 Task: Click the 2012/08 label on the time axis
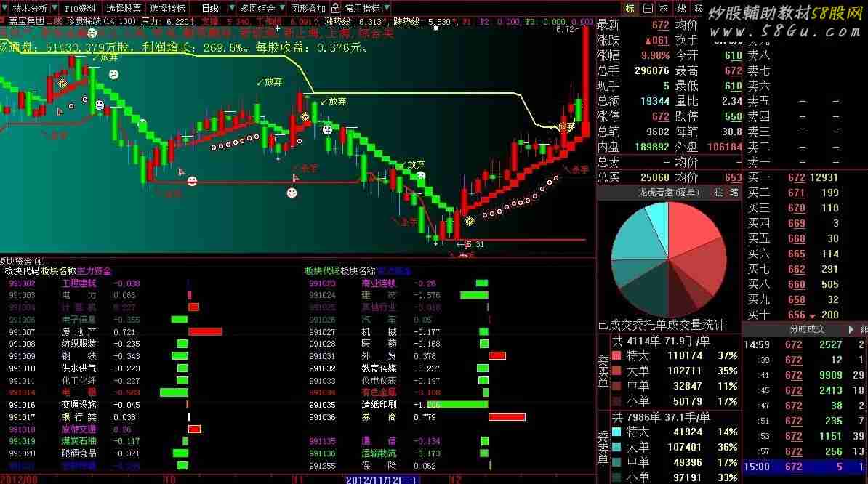coord(19,480)
